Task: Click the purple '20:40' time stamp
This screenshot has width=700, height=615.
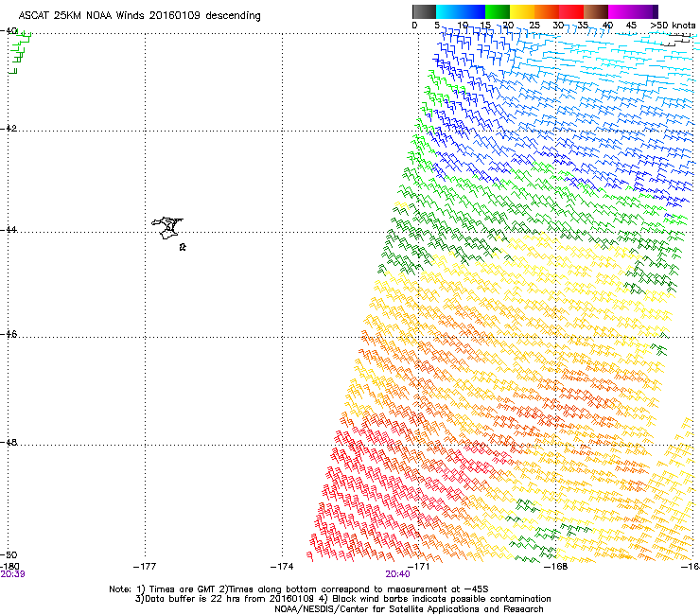Action: point(397,574)
